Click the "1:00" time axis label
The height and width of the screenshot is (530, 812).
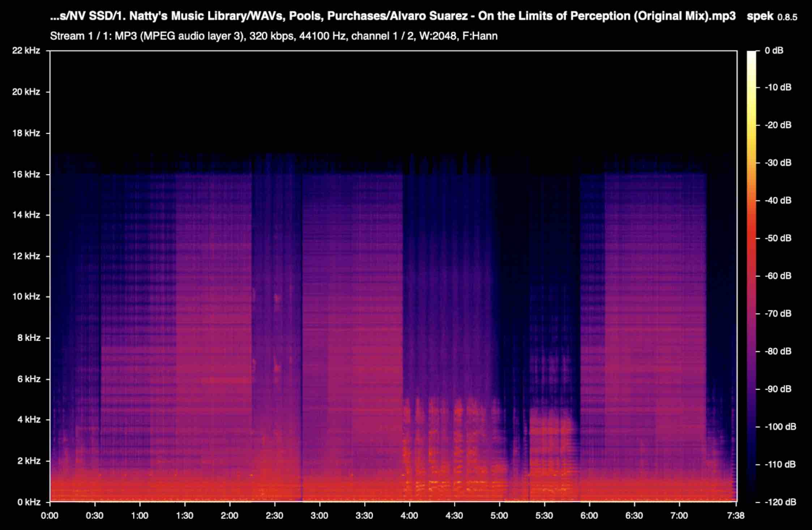[140, 516]
